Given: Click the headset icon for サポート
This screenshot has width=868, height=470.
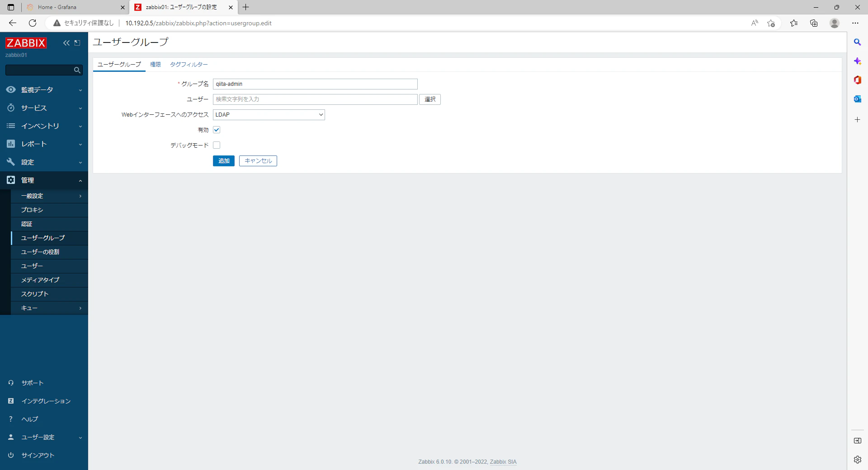Looking at the screenshot, I should 11,383.
